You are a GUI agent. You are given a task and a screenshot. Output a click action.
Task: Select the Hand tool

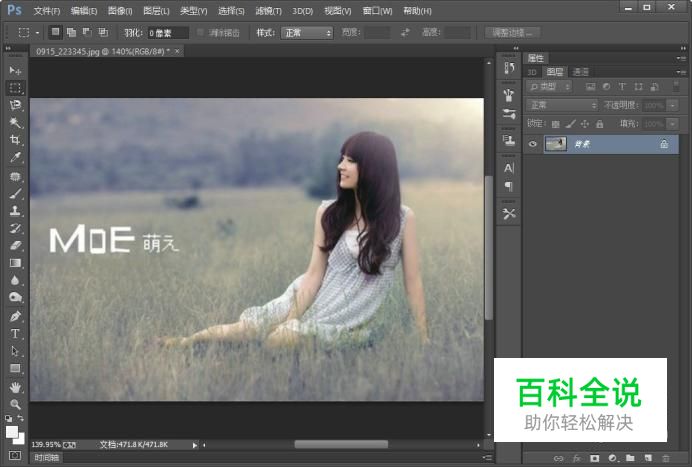click(x=15, y=388)
